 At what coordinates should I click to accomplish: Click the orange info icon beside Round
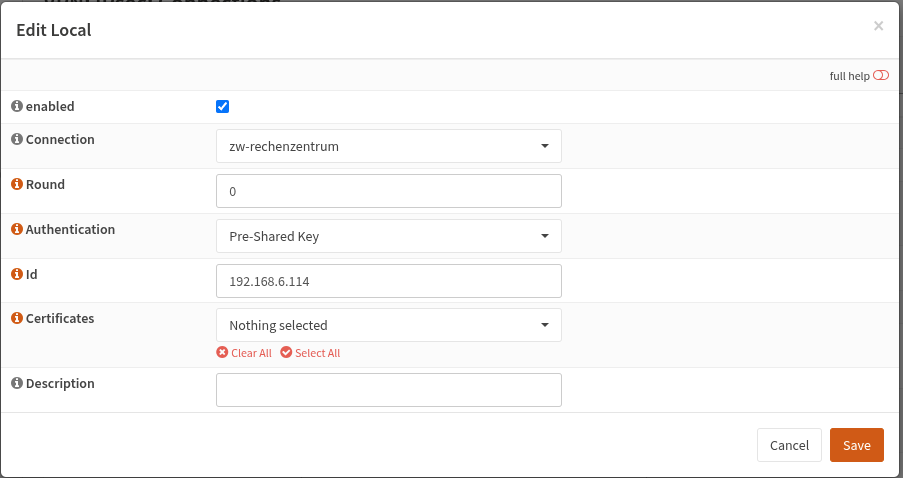point(16,184)
